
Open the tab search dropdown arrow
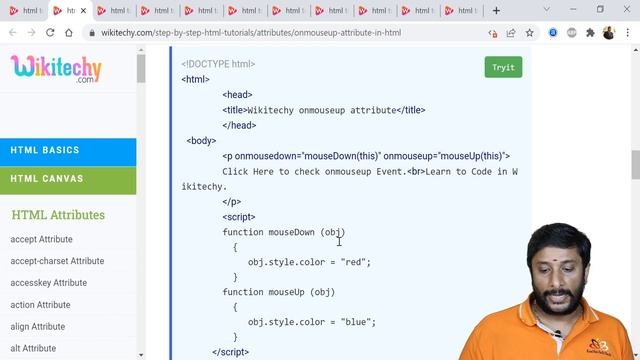point(547,10)
